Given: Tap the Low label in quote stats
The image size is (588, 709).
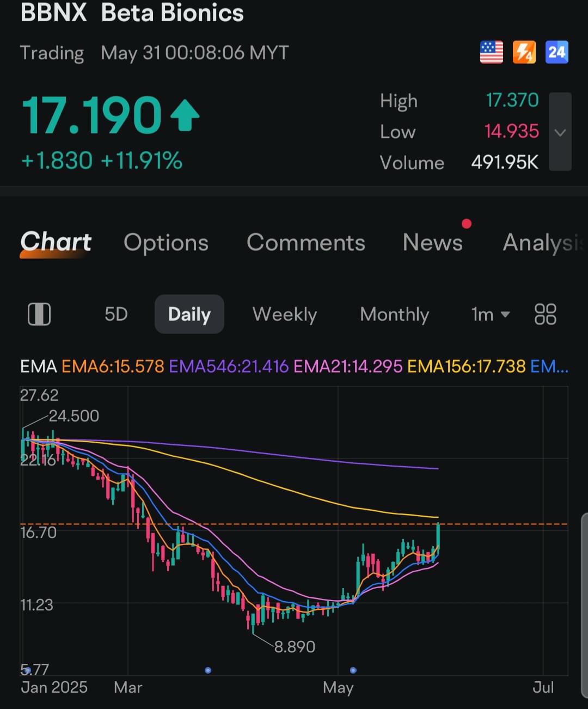Looking at the screenshot, I should (x=397, y=132).
